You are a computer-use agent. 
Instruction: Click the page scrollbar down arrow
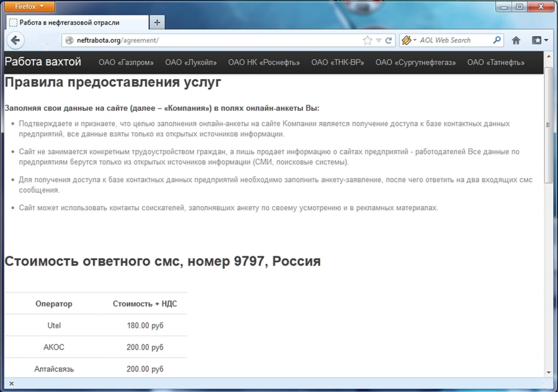click(x=549, y=372)
